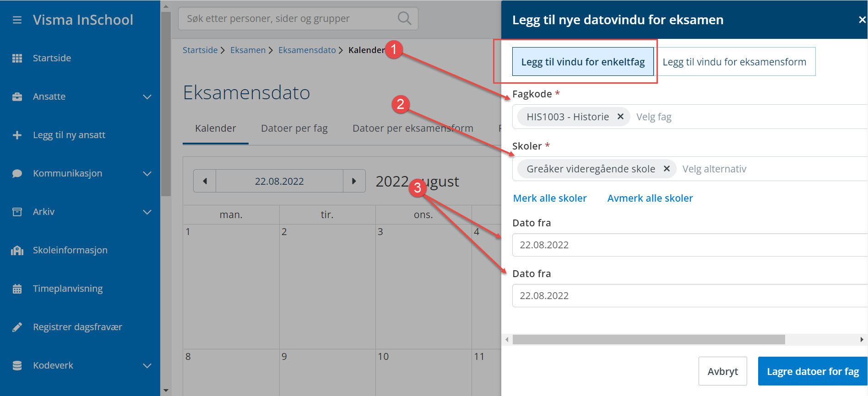Switch to Datoer per fag tab
This screenshot has width=868, height=396.
(294, 128)
